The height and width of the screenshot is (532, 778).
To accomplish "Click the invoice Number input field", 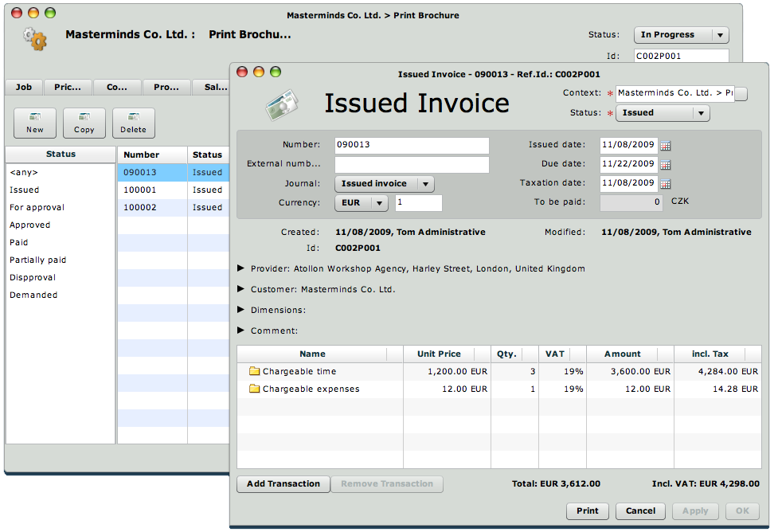I will tap(411, 146).
